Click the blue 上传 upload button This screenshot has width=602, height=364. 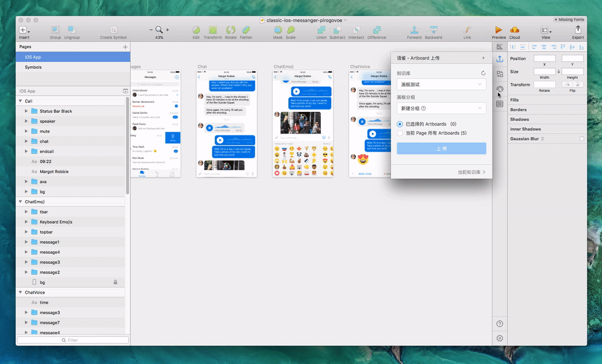pyautogui.click(x=441, y=149)
